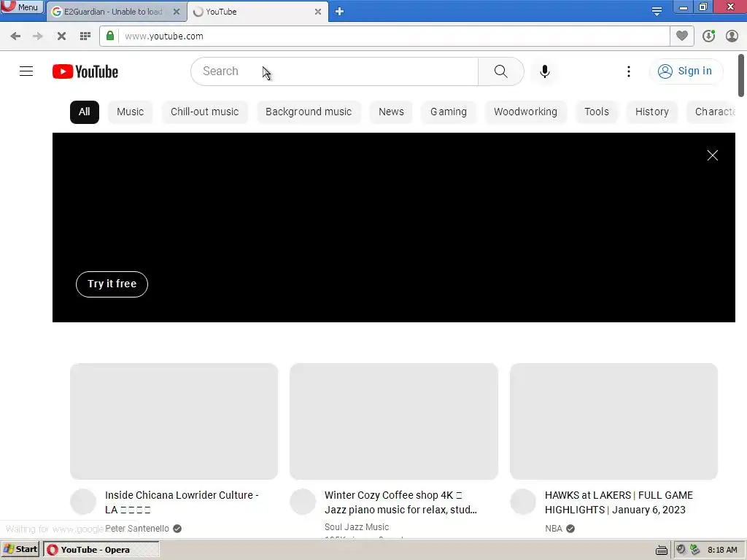
Task: Open Winter Cozy Coffee shop thumbnail
Action: pyautogui.click(x=394, y=421)
